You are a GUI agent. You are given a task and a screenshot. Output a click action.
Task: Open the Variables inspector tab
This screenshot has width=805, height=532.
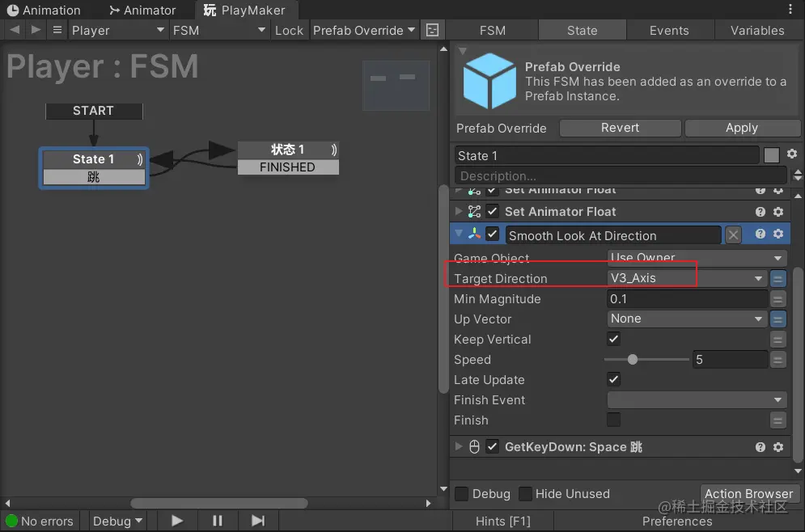(x=757, y=30)
